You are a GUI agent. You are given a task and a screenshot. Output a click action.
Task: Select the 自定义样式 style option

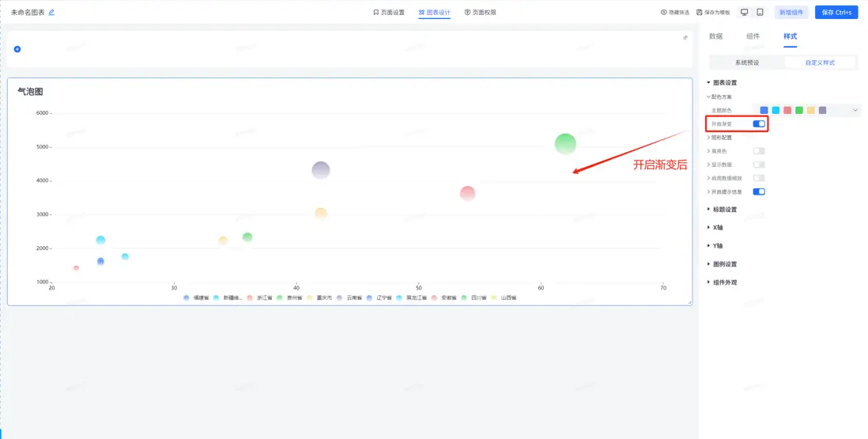[820, 62]
